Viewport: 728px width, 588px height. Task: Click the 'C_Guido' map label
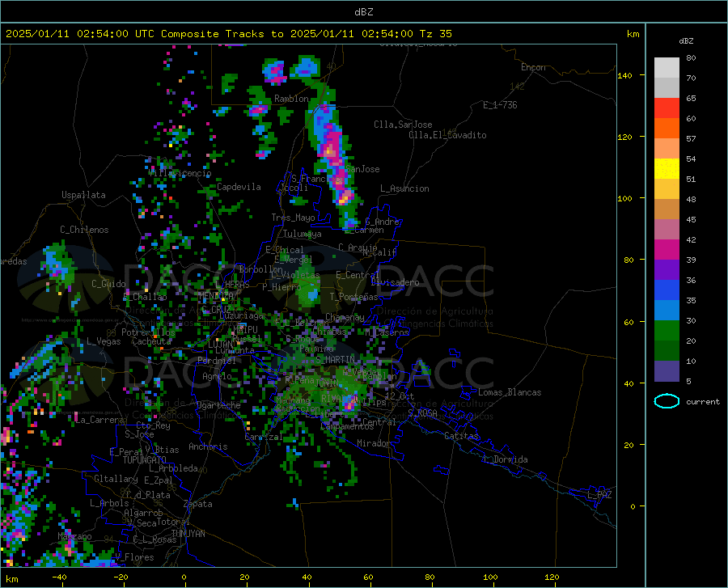[x=108, y=284]
